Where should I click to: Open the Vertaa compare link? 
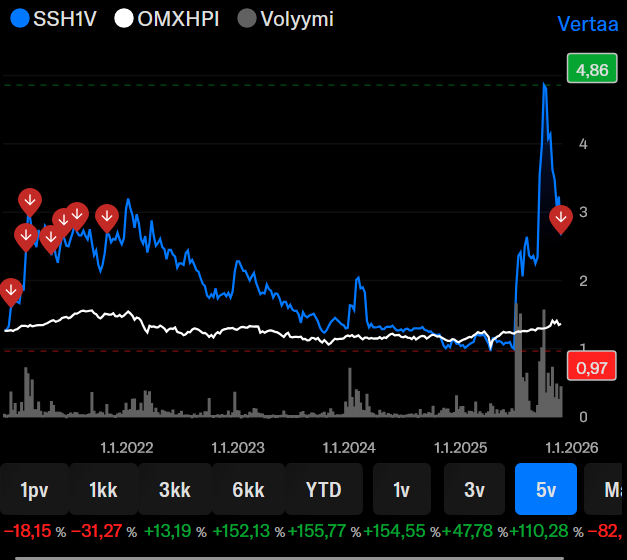pyautogui.click(x=589, y=23)
